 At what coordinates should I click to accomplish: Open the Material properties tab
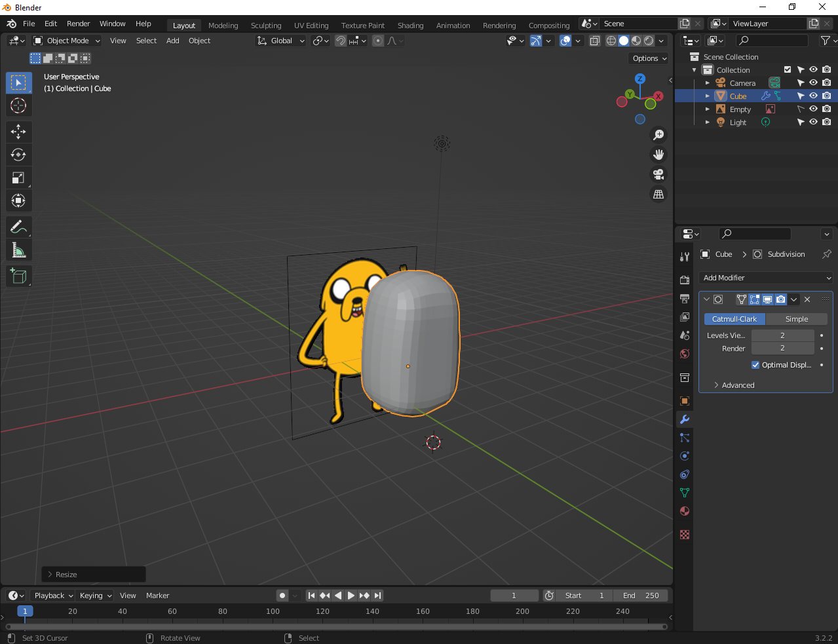point(685,511)
